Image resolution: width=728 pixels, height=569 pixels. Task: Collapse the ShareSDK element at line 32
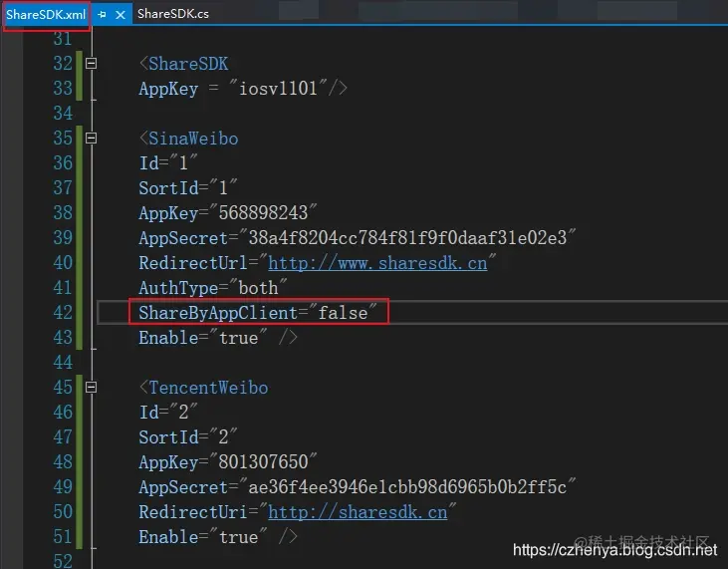point(92,63)
